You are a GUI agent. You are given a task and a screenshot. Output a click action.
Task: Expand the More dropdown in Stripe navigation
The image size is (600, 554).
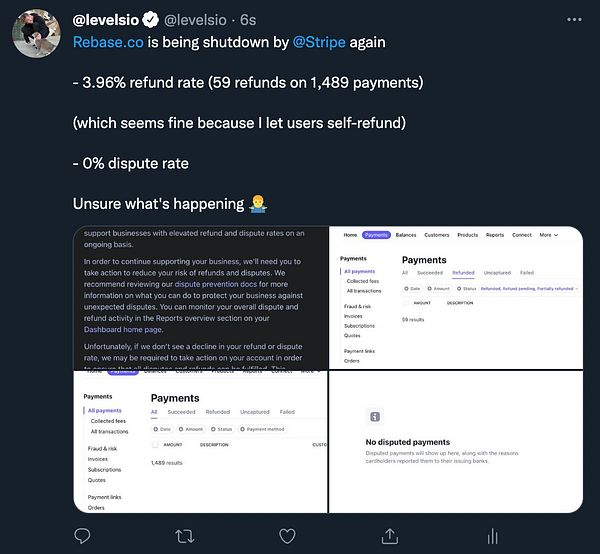(x=549, y=235)
